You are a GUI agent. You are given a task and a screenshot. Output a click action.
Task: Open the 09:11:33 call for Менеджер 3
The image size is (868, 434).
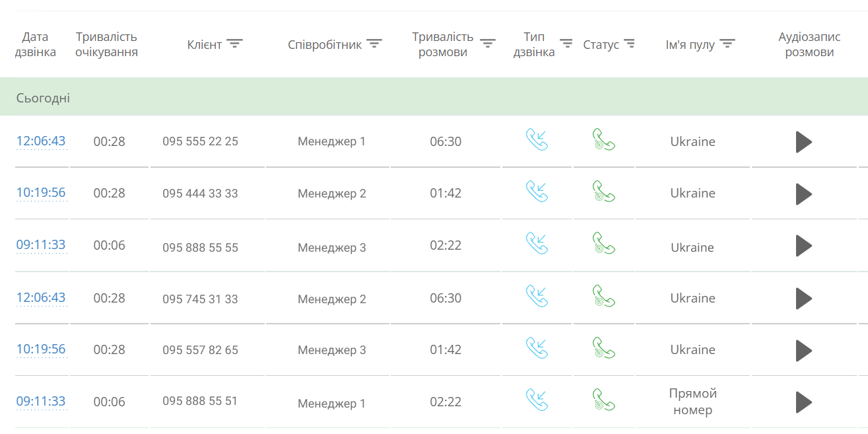pos(41,244)
